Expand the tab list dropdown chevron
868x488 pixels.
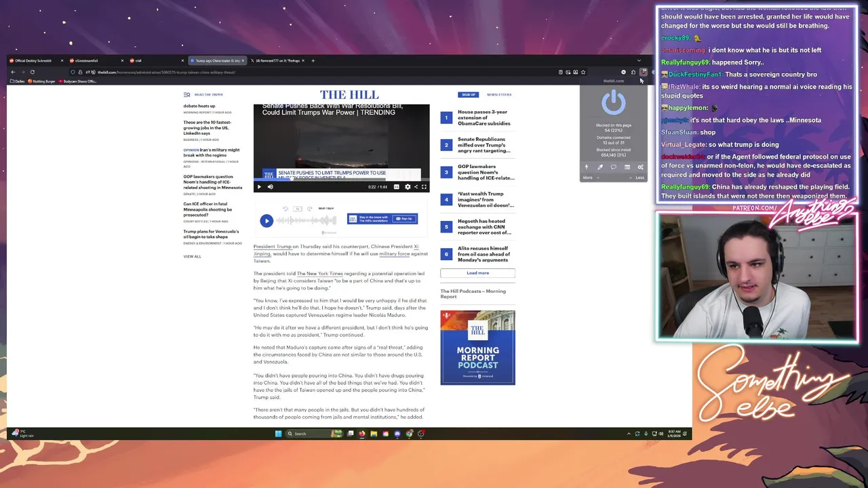(638, 60)
